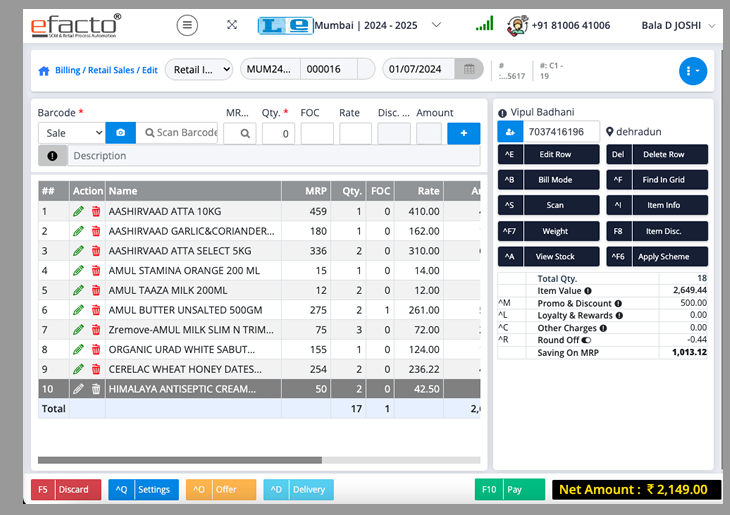This screenshot has width=730, height=515.
Task: Click the Scan Barcode input field
Action: point(177,133)
